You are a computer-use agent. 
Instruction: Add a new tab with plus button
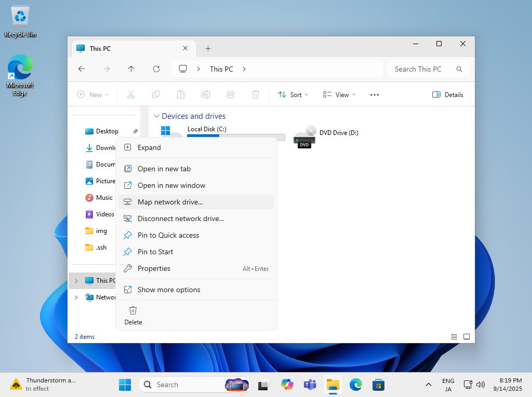(208, 48)
